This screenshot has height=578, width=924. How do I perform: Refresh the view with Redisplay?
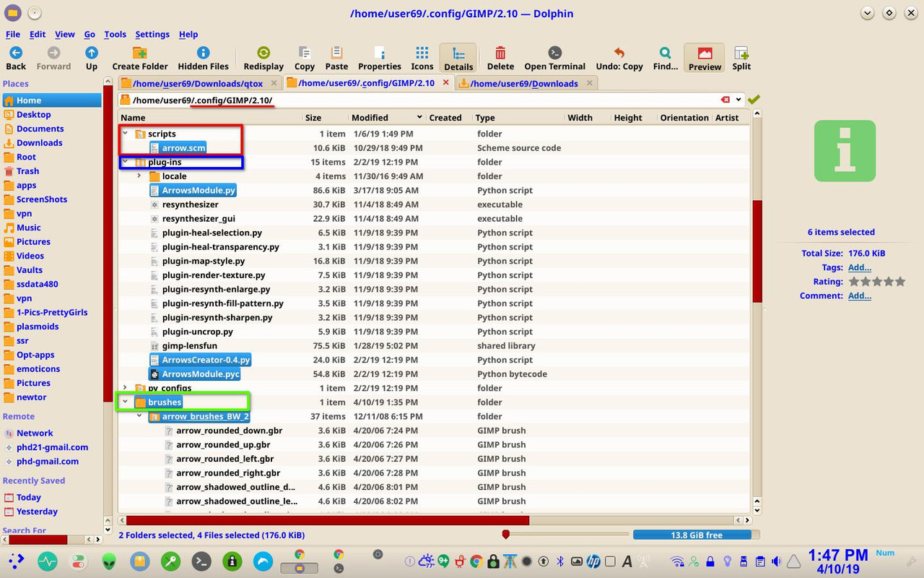(x=263, y=59)
